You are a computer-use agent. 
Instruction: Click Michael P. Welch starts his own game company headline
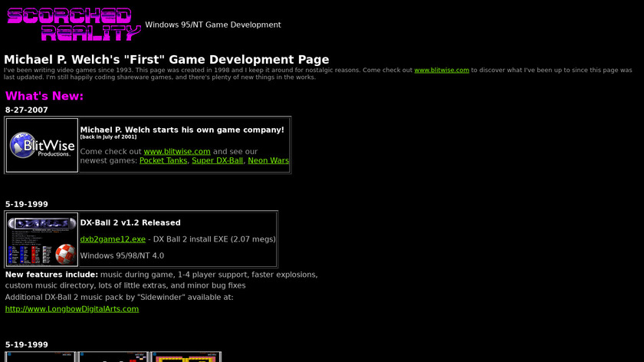pos(182,130)
